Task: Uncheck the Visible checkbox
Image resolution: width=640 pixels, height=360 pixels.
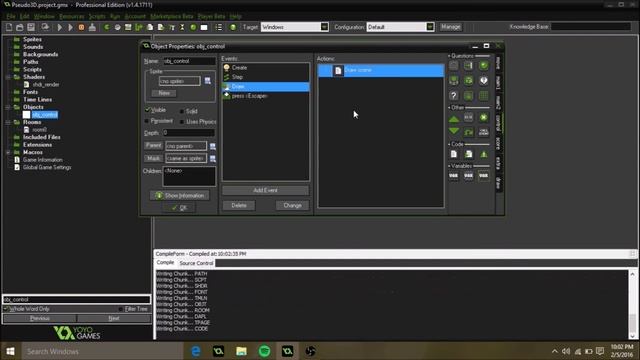Action: [x=147, y=110]
